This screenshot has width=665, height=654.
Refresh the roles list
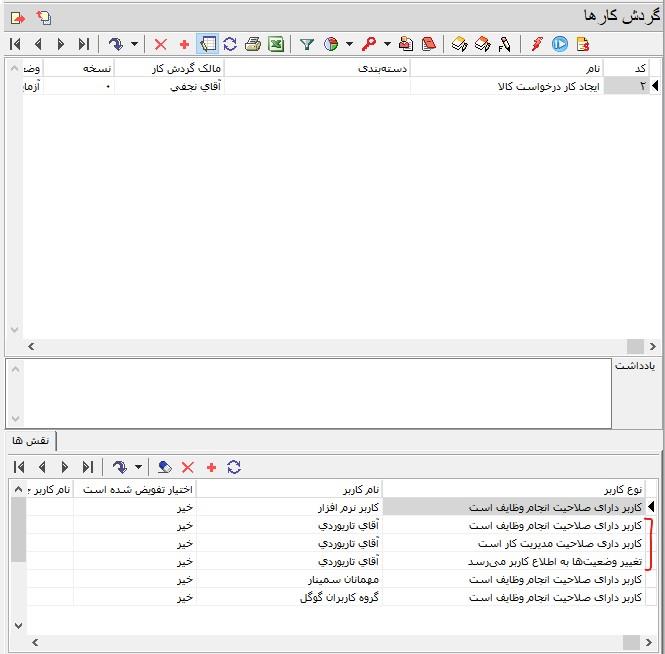pos(234,467)
